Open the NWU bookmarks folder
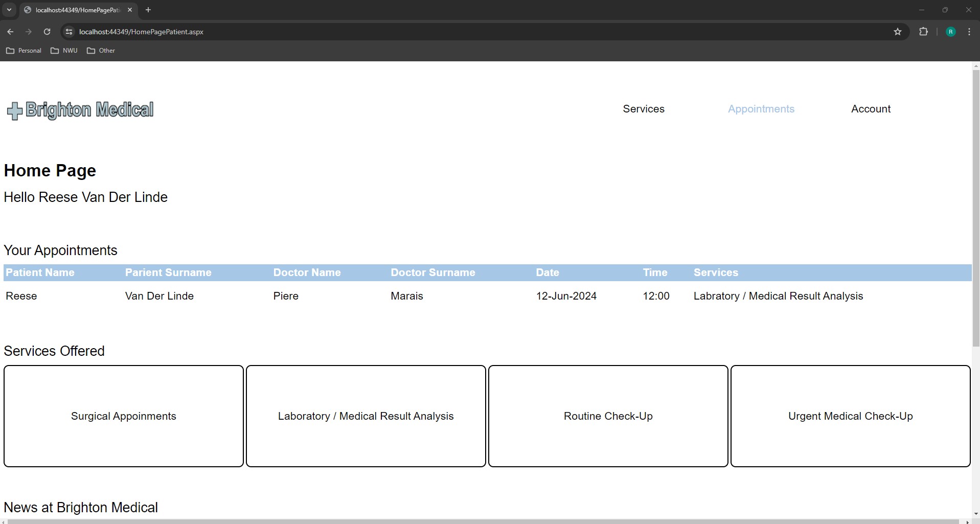The width and height of the screenshot is (980, 524). pos(64,51)
